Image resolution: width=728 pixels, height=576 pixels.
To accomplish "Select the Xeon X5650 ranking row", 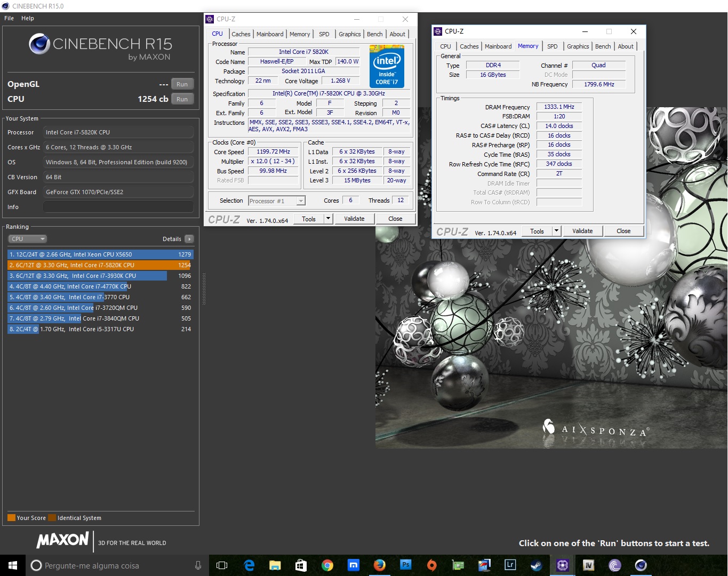I will click(x=100, y=254).
